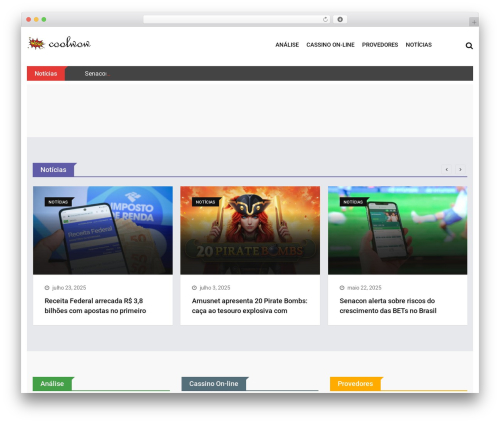Viewport: 500px width, 423px height.
Task: Click date julho 23, 2025
Action: 69,288
